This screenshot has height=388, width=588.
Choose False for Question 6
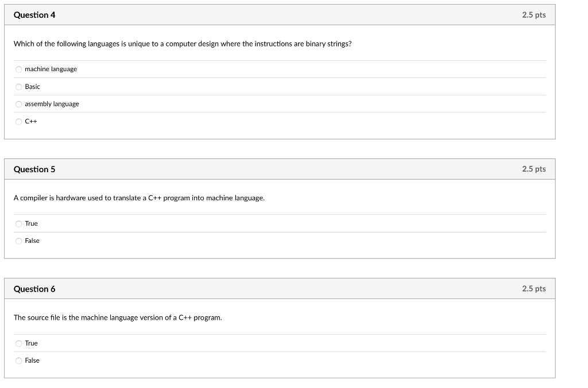(18, 360)
